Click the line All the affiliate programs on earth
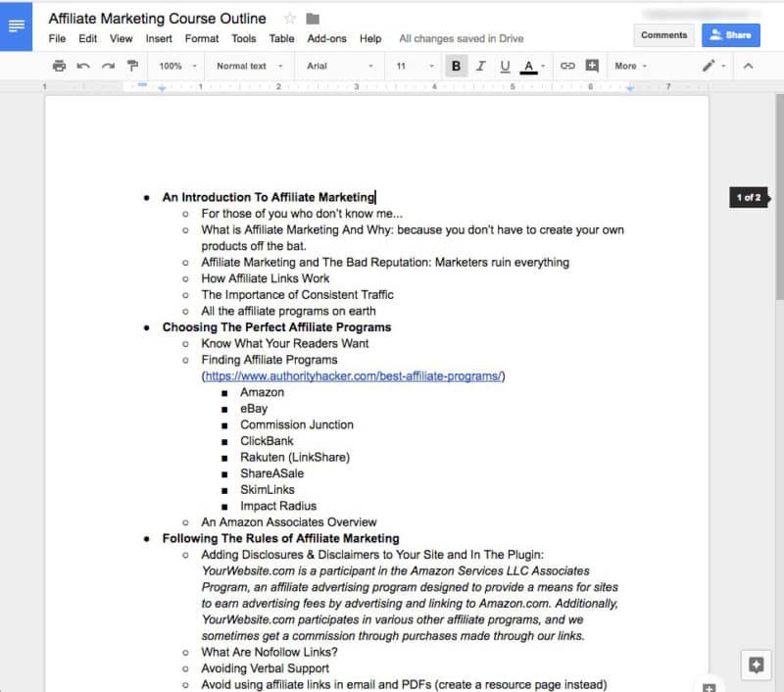 pyautogui.click(x=288, y=311)
